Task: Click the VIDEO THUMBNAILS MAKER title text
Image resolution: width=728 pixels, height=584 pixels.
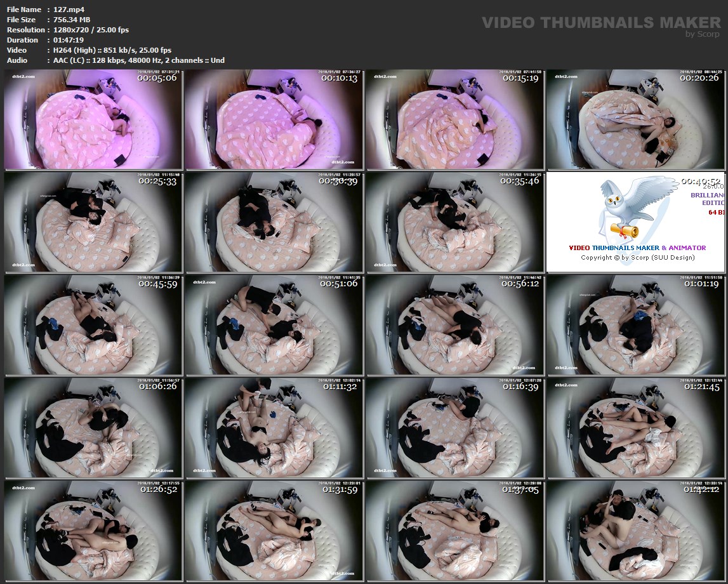Action: [x=601, y=23]
